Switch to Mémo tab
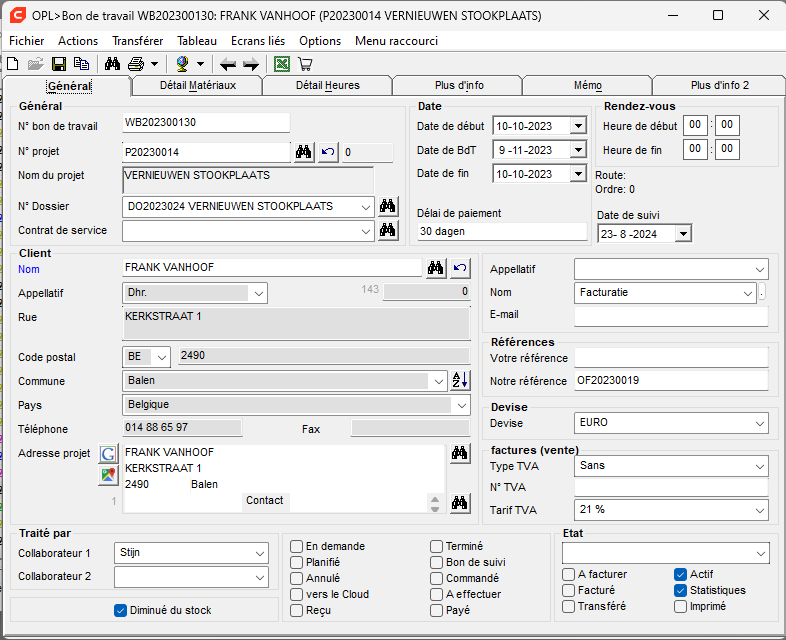Screen dimensions: 786x640 click(x=587, y=85)
